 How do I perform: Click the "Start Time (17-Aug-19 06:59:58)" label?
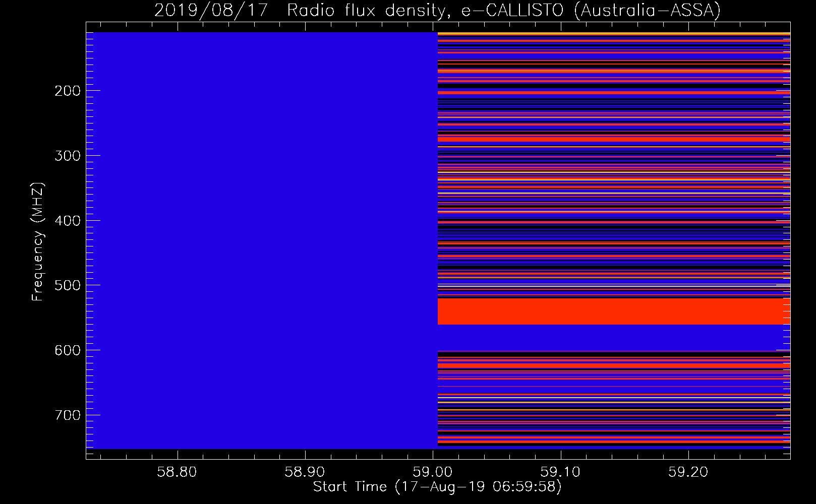click(437, 487)
